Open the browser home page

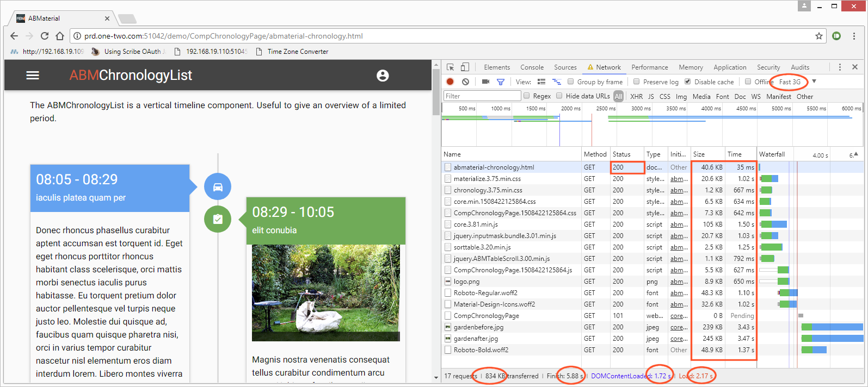60,36
